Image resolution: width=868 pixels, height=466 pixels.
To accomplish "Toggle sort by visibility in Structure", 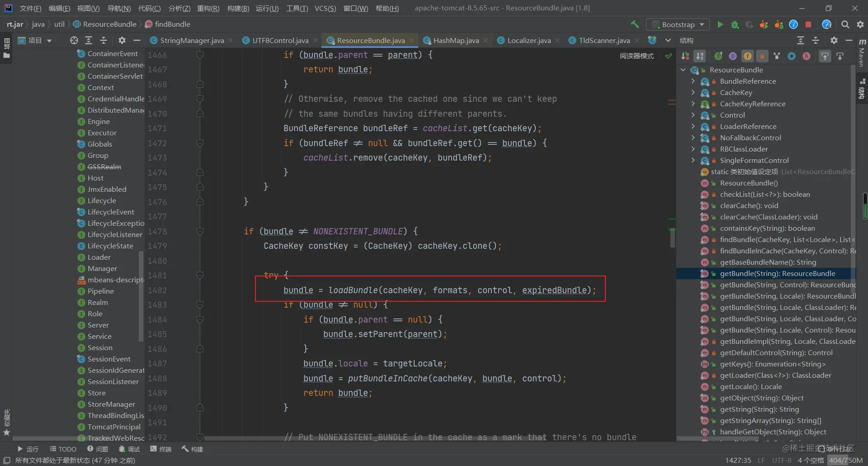I will coord(685,56).
